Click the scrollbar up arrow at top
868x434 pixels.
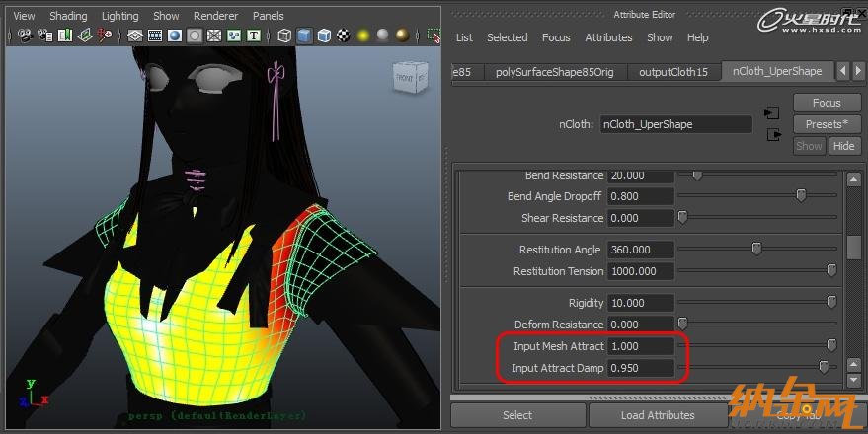[853, 180]
